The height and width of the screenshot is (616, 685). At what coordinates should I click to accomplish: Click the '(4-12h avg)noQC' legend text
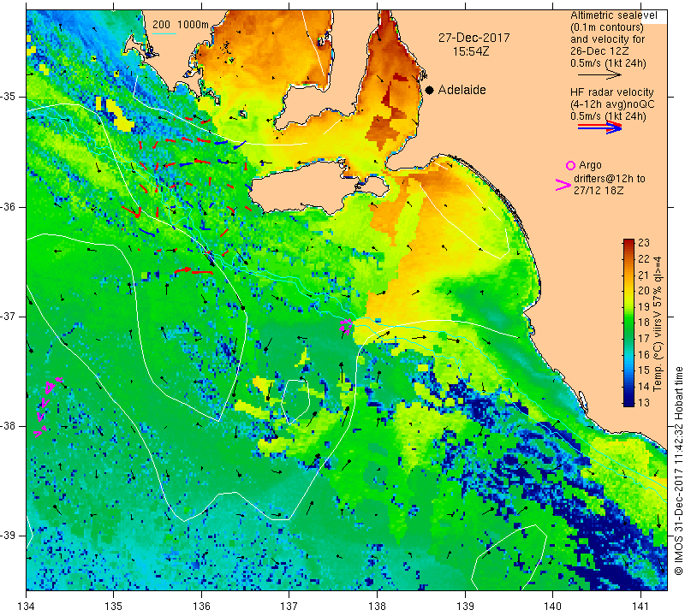(612, 104)
